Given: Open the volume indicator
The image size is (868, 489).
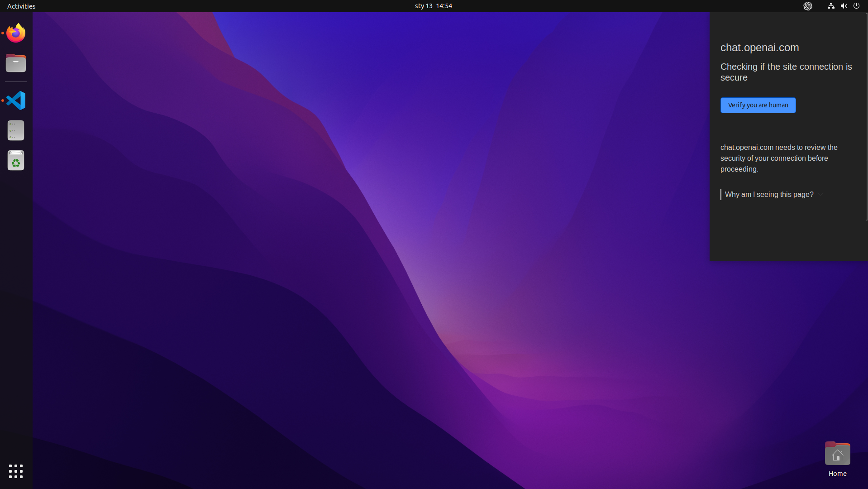Looking at the screenshot, I should (844, 6).
